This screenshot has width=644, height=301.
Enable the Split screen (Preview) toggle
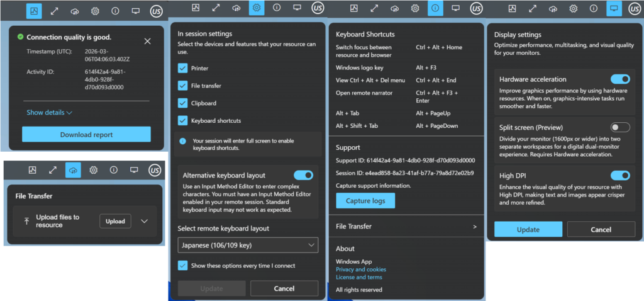(x=619, y=127)
